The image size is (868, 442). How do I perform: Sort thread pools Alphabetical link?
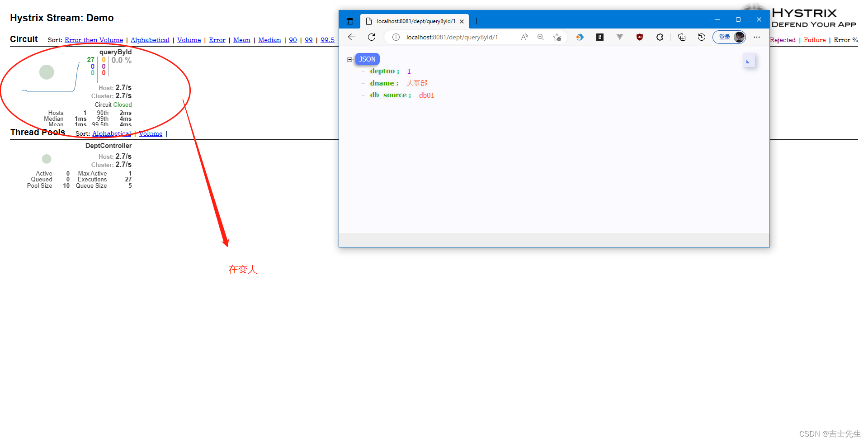(112, 133)
